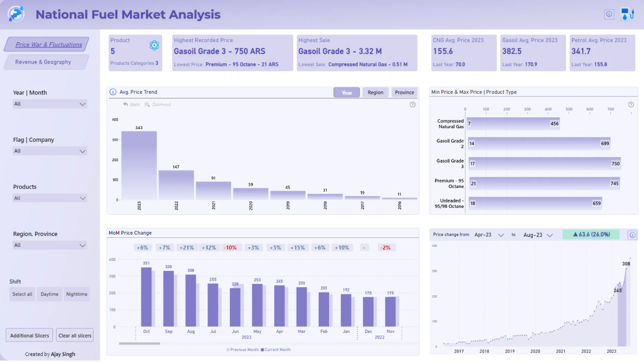Open help icon in Min Max Price chart
Viewport: 644px width, 362px height.
[631, 105]
